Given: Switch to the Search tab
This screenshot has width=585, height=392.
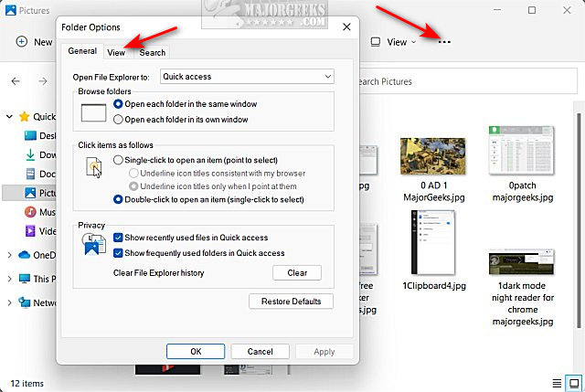Looking at the screenshot, I should click(x=153, y=53).
